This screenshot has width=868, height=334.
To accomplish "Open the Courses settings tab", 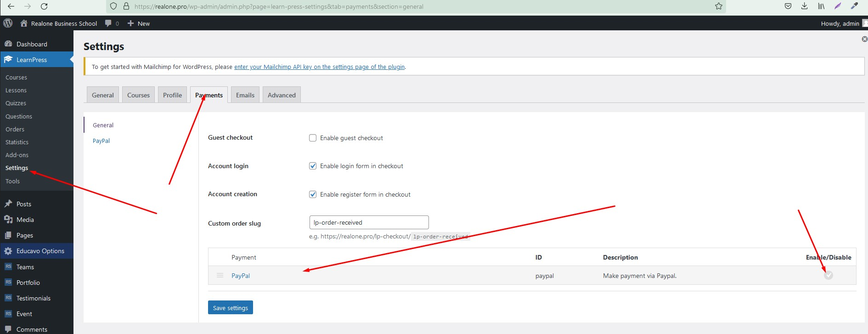I will [138, 95].
